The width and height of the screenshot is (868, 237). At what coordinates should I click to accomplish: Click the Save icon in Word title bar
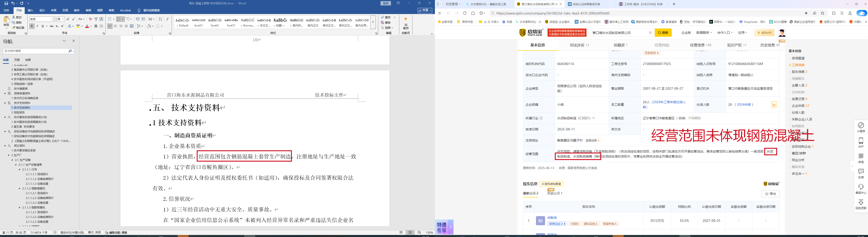(6, 3)
